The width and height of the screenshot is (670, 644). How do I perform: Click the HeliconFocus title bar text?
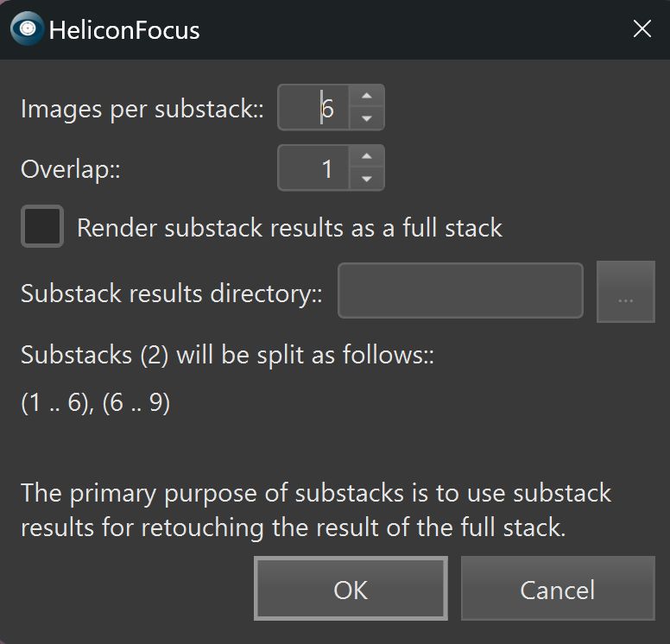point(124,31)
